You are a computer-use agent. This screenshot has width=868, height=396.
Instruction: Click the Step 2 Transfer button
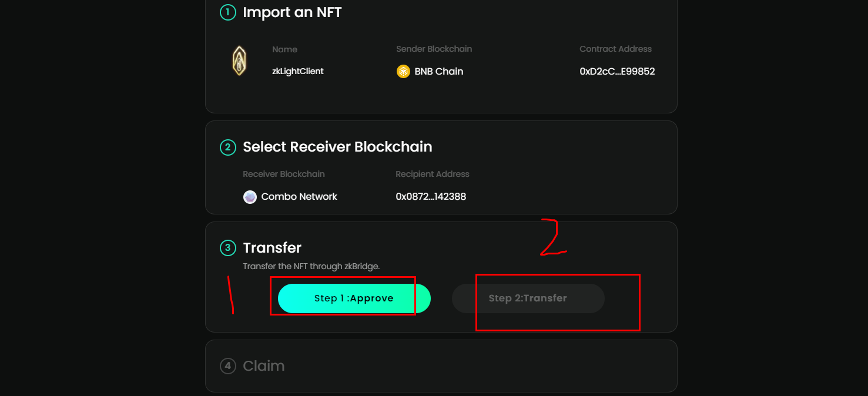pyautogui.click(x=528, y=298)
